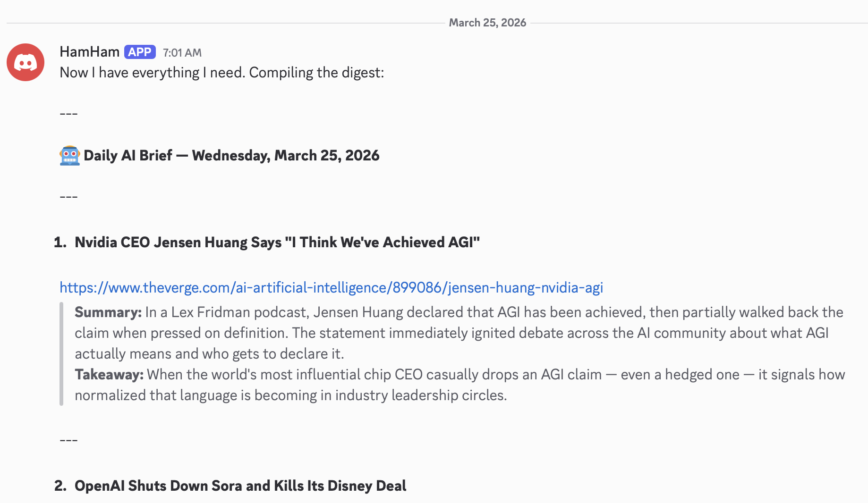Viewport: 868px width, 503px height.
Task: Click the Nvidia CEO Jensen Huang headline
Action: tap(277, 242)
